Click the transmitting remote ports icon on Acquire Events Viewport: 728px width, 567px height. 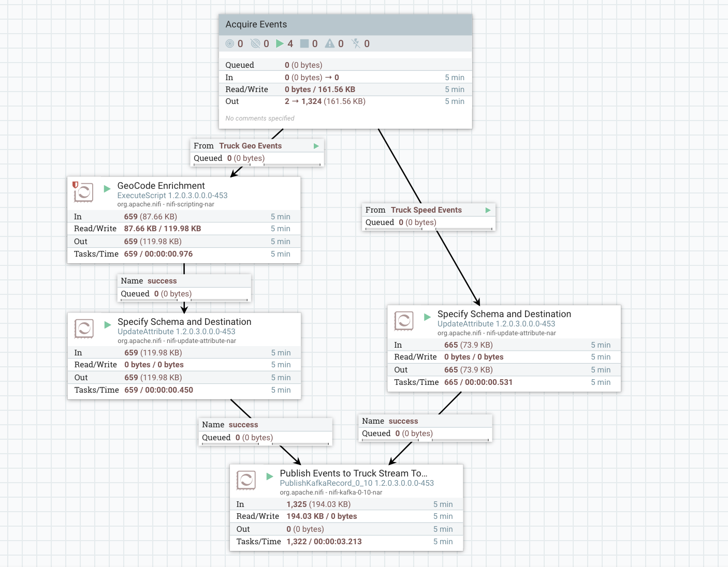[229, 43]
